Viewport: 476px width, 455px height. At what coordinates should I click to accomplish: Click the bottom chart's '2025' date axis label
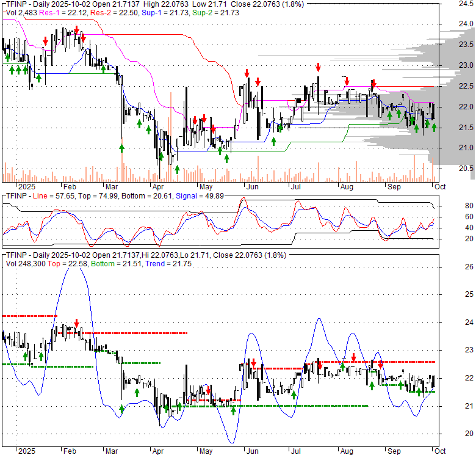pos(27,451)
